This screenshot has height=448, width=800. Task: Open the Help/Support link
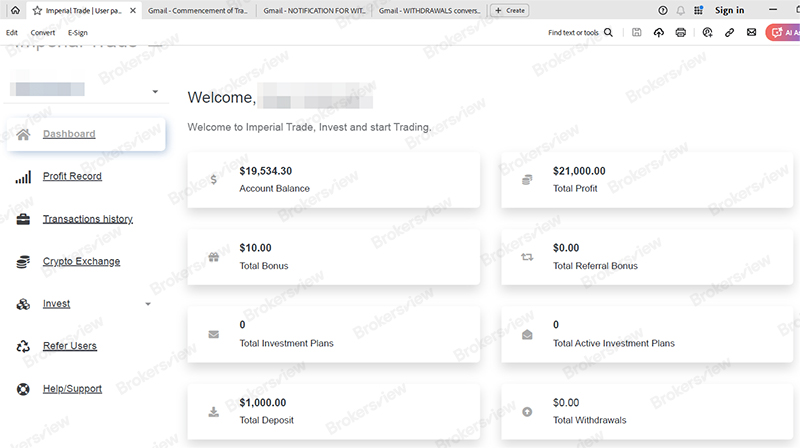[72, 389]
